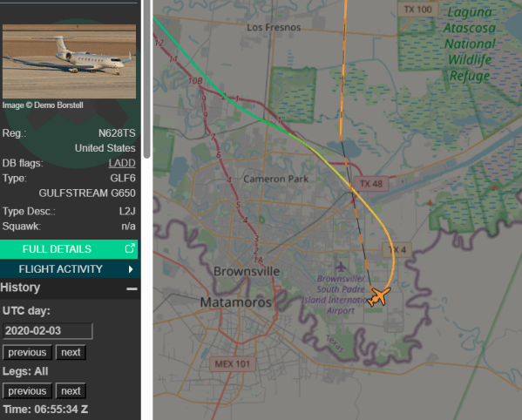This screenshot has height=420, width=522.
Task: Click the sidebar vertical scrollbar handle
Action: coord(146,78)
